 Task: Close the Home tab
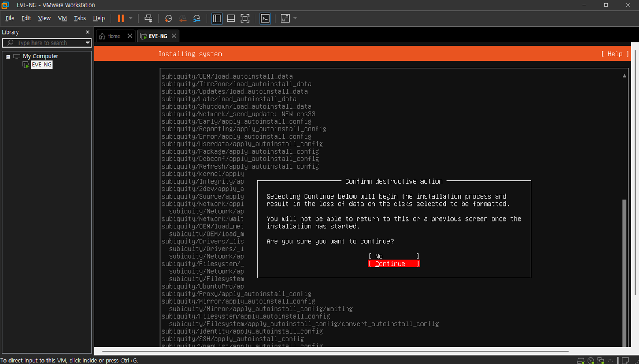130,36
